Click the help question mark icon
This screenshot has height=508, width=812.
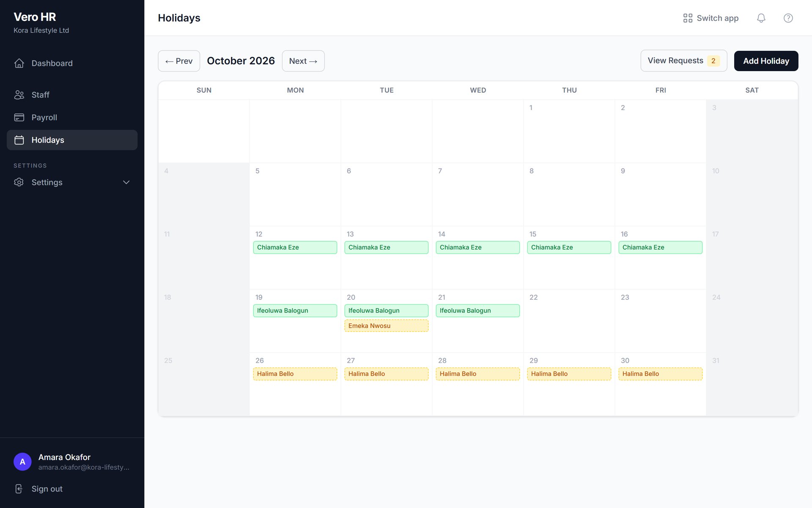point(788,18)
